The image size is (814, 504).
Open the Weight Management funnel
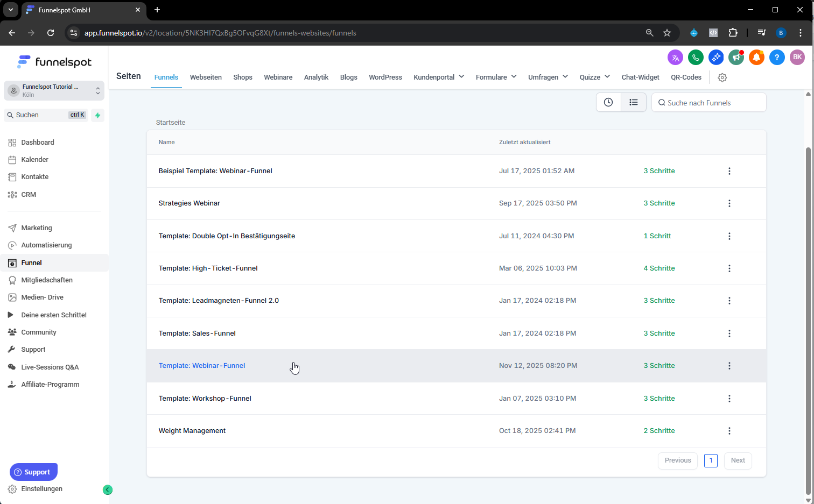pyautogui.click(x=192, y=431)
